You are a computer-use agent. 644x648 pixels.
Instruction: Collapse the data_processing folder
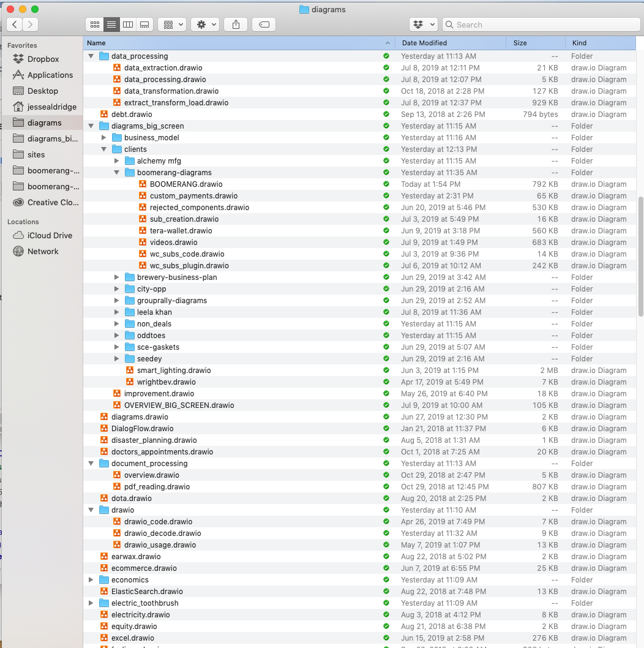click(91, 56)
